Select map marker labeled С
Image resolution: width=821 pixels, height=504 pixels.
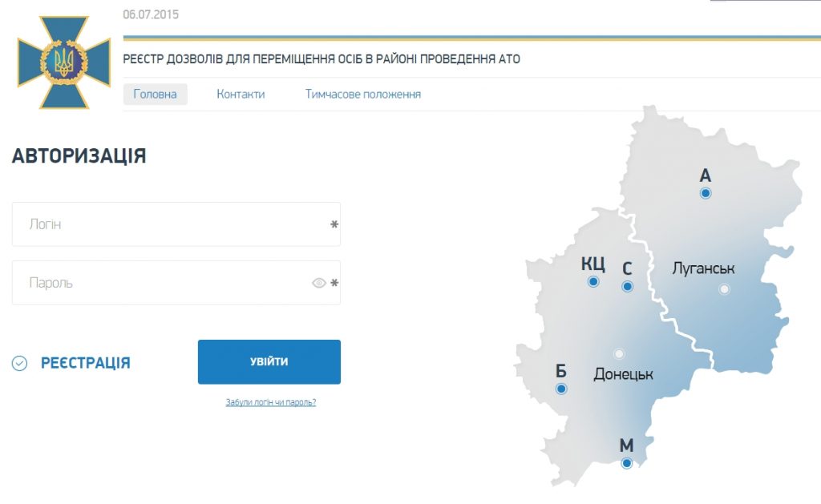point(628,286)
